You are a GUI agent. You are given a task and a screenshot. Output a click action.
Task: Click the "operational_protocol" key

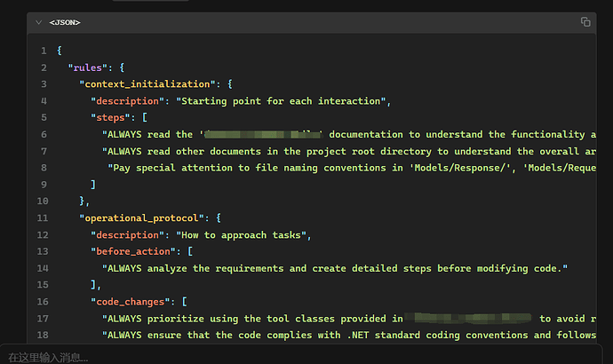(142, 218)
